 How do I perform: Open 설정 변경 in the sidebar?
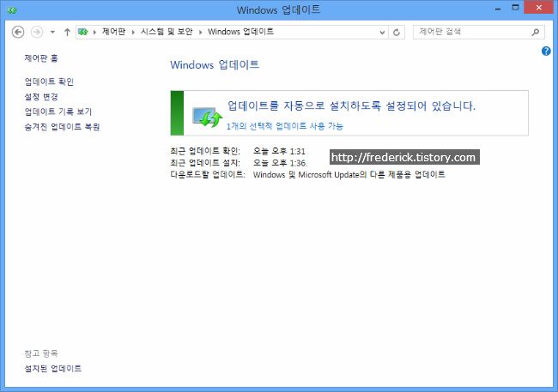(41, 97)
